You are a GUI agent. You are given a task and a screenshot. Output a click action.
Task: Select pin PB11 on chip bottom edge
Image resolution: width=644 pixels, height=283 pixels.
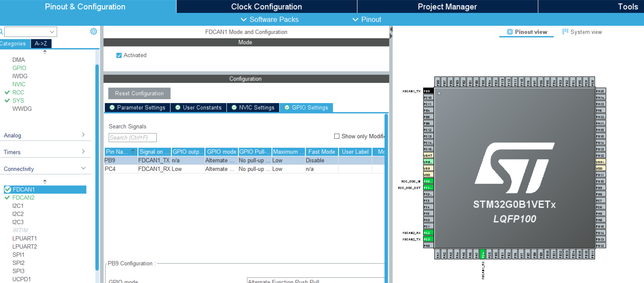click(592, 254)
